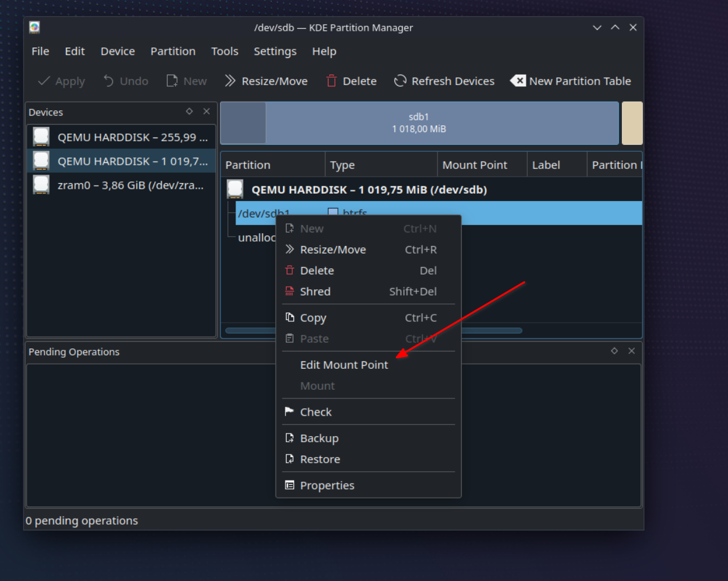Open the Partition menu
This screenshot has height=581, width=728.
pos(173,51)
